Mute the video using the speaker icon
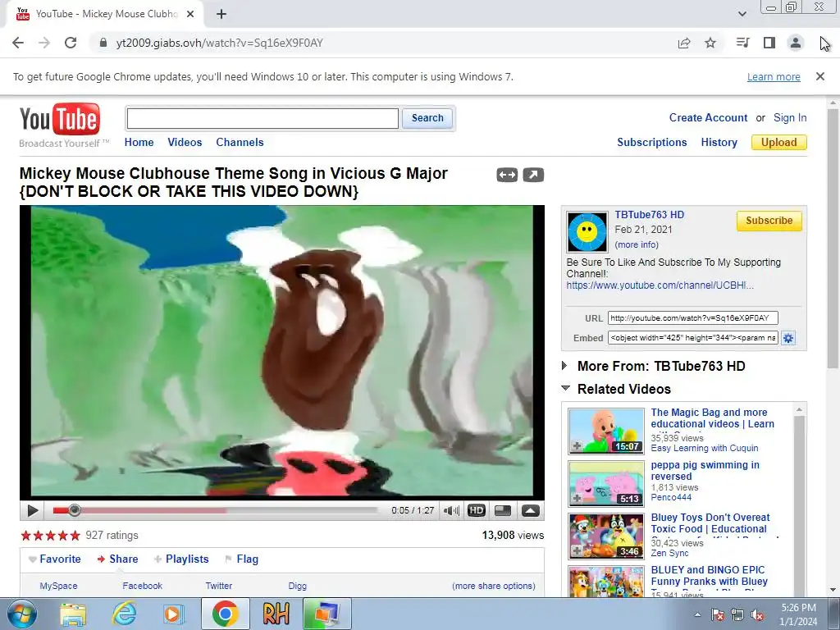The image size is (840, 630). point(451,510)
